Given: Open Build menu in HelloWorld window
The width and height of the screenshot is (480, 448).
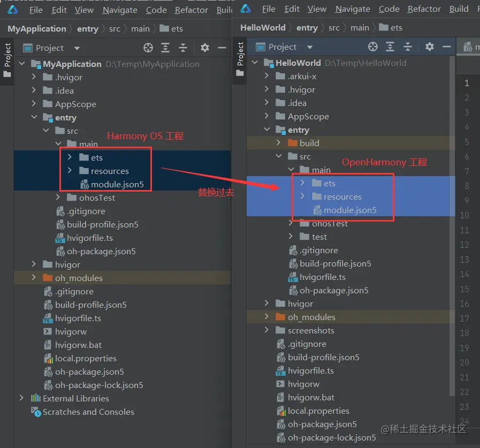Looking at the screenshot, I should tap(459, 9).
